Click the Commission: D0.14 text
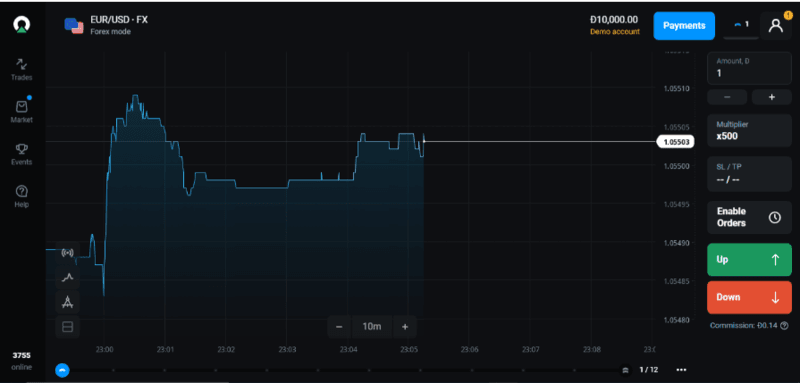The image size is (800, 383). [x=743, y=325]
